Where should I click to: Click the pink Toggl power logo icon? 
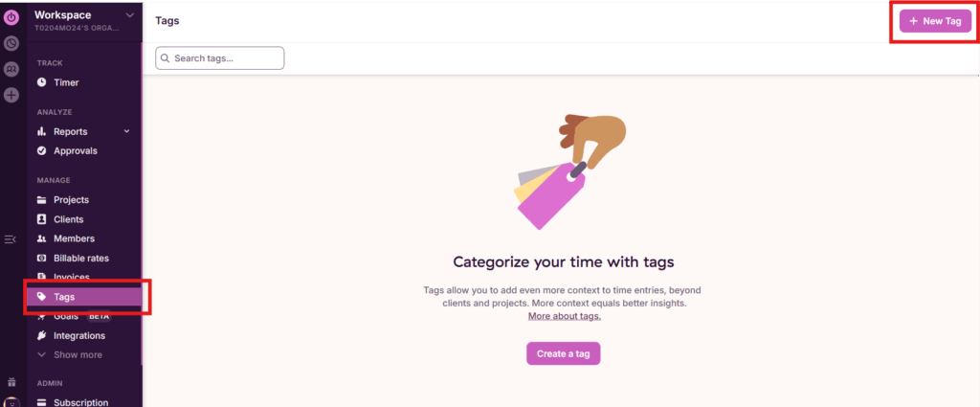point(11,17)
